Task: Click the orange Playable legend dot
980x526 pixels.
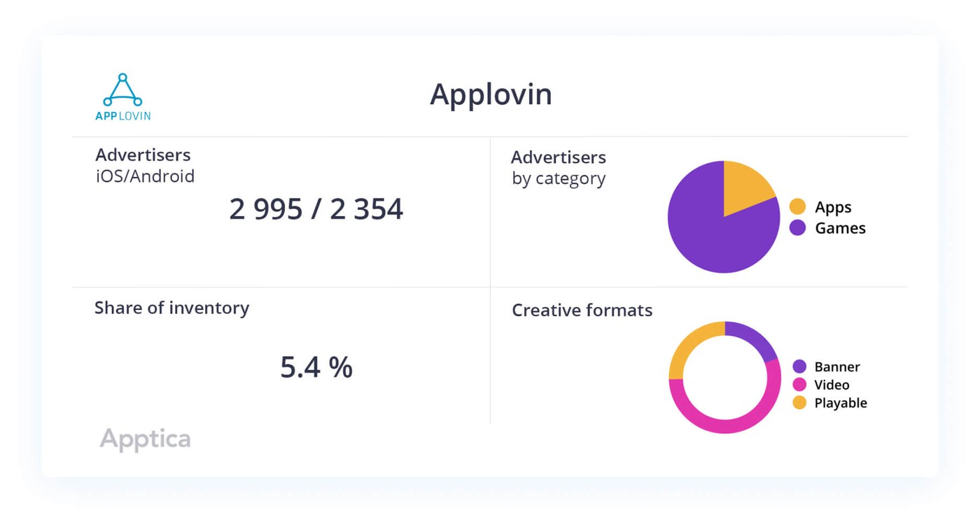Action: 799,403
